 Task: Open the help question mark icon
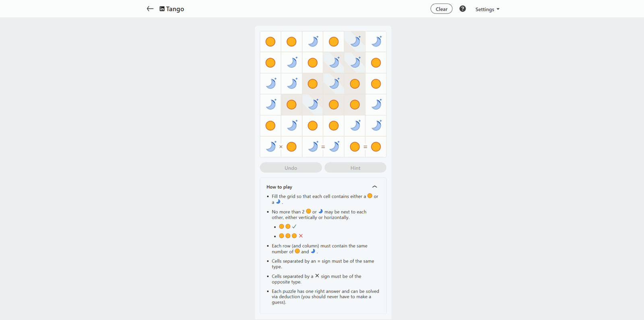[x=462, y=9]
